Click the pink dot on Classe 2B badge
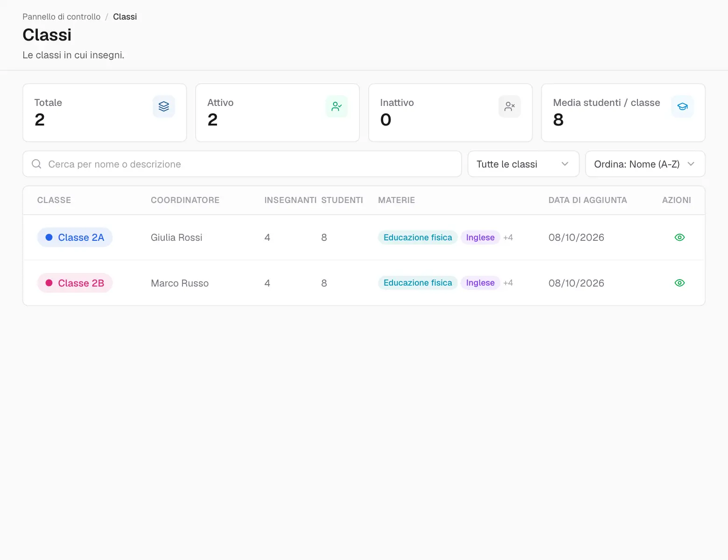The height and width of the screenshot is (560, 728). 49,283
